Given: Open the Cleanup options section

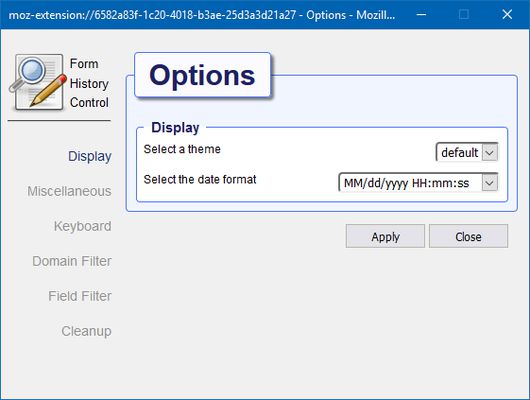Looking at the screenshot, I should [x=86, y=331].
